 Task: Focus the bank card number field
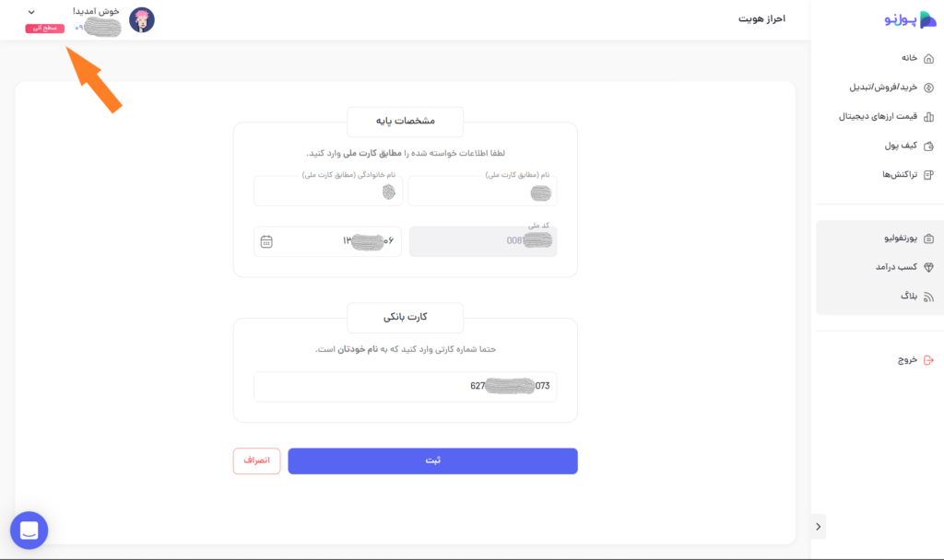(406, 386)
